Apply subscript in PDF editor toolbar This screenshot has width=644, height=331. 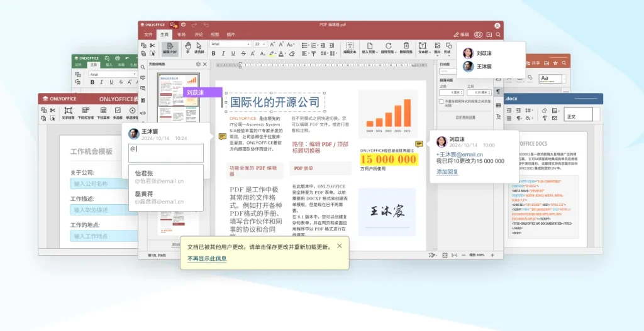262,54
